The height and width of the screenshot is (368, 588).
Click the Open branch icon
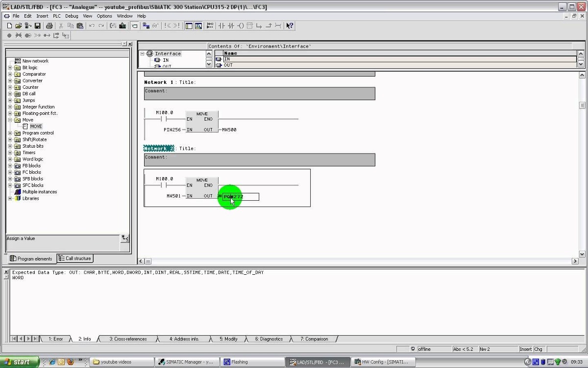coord(259,26)
